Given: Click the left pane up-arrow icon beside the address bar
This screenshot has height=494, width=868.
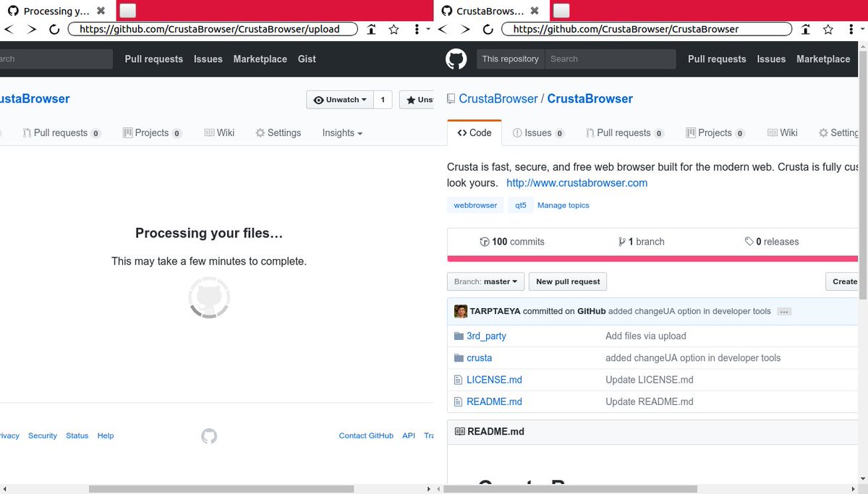Looking at the screenshot, I should coord(371,30).
